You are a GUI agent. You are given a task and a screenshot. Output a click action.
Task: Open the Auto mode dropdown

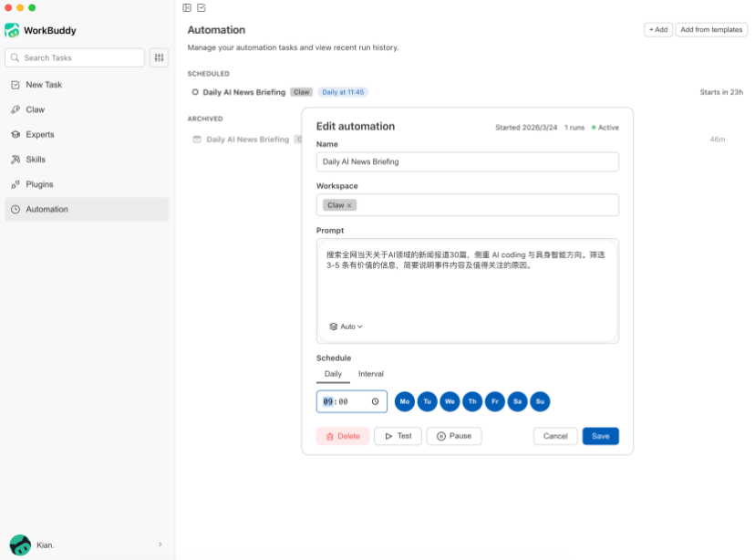346,327
